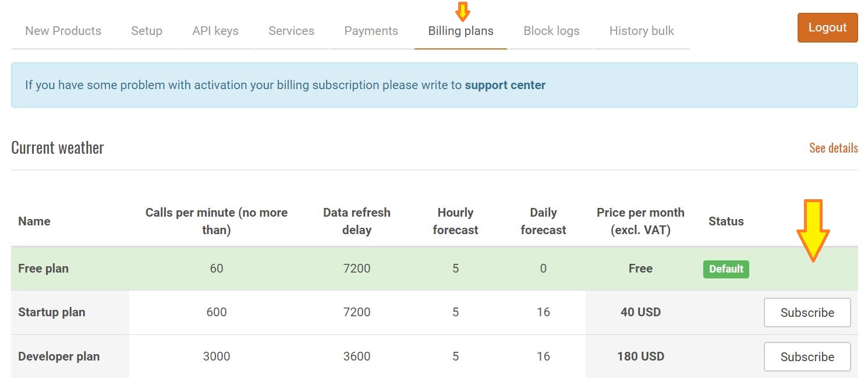868x378 pixels.
Task: Click the Current weather section heading
Action: pos(58,148)
